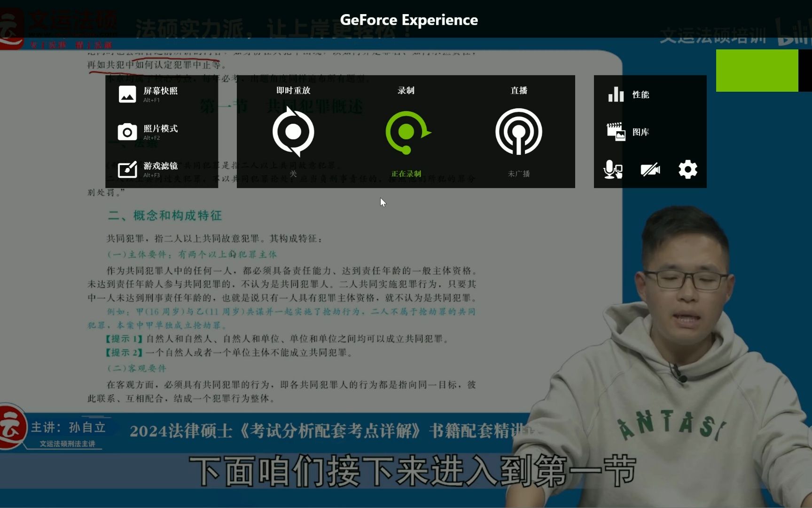The image size is (812, 508).
Task: Click the 照片模式 label text
Action: (x=161, y=128)
